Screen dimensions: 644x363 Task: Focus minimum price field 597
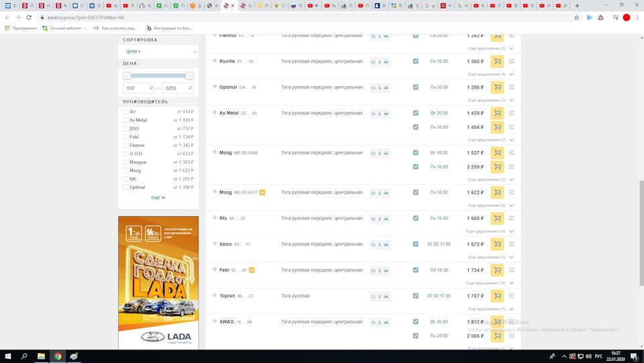click(138, 88)
